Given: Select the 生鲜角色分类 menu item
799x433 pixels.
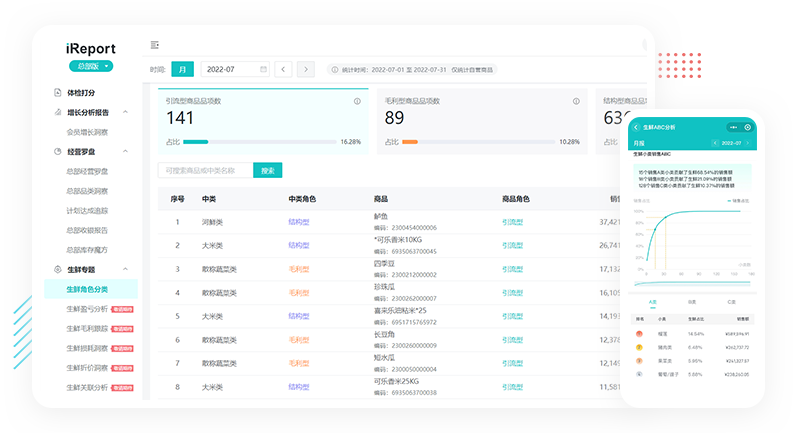Looking at the screenshot, I should point(91,289).
